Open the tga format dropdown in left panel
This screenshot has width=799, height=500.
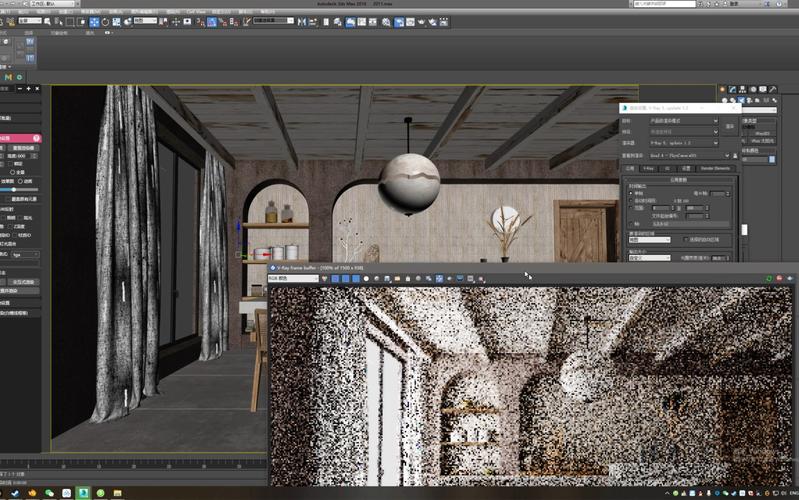[x=25, y=254]
